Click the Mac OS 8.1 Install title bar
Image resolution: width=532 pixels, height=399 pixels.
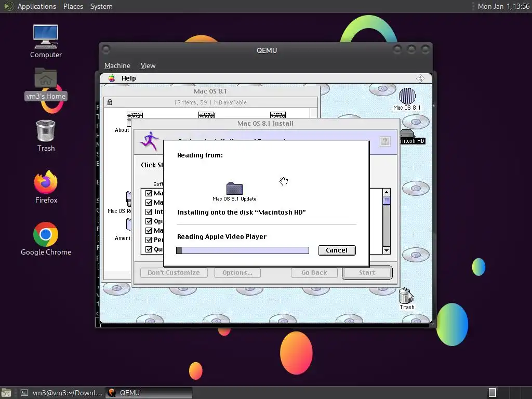(x=265, y=124)
